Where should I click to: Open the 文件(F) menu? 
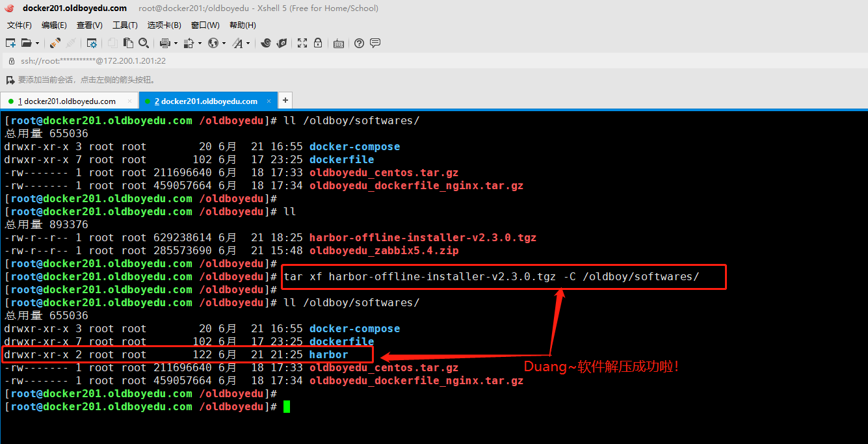coord(19,25)
